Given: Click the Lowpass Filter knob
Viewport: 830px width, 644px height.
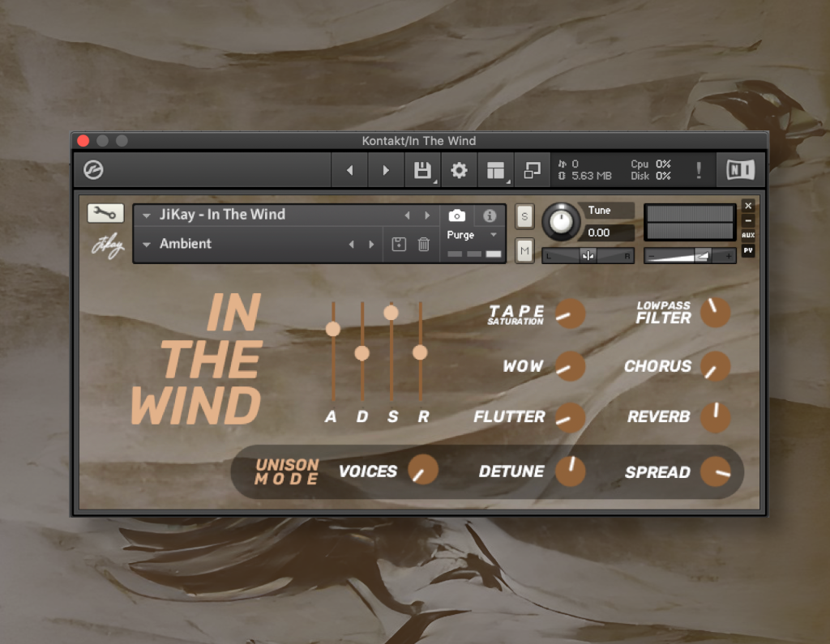Looking at the screenshot, I should (x=716, y=312).
